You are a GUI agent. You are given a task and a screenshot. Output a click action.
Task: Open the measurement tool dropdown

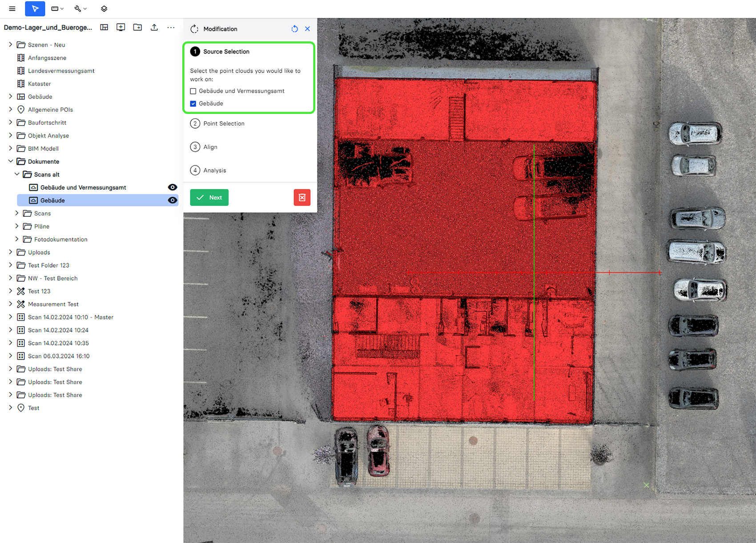pyautogui.click(x=57, y=8)
